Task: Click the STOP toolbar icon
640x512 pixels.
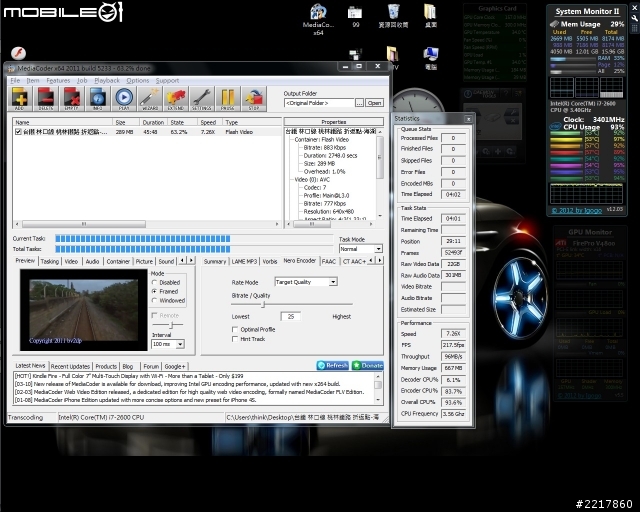Action: click(254, 98)
